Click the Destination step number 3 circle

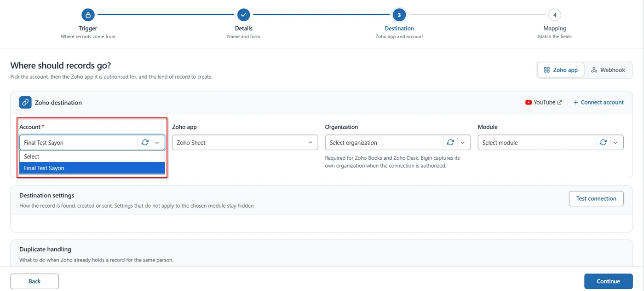coord(399,15)
